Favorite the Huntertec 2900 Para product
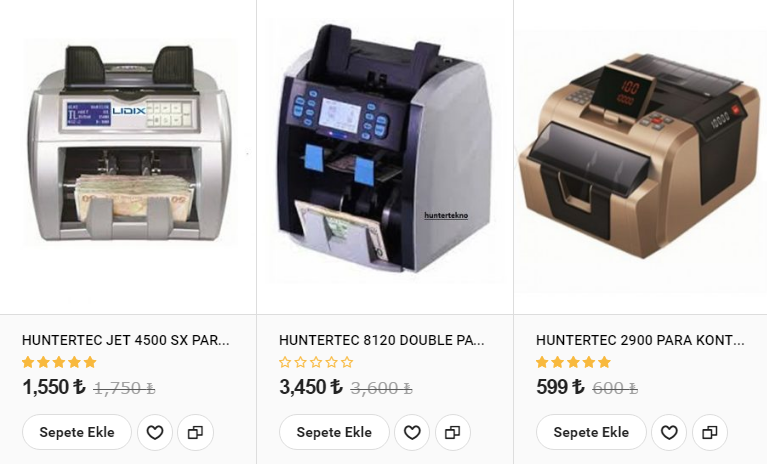The image size is (767, 464). [669, 432]
